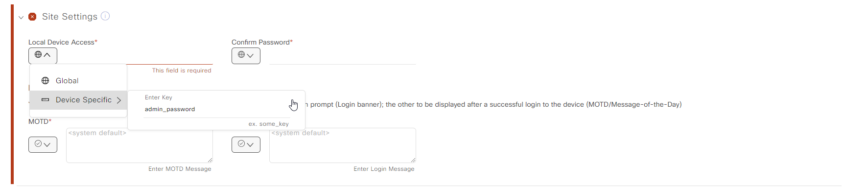Screen dimensions: 868x188
Task: Click the globe icon next to Global
Action: pyautogui.click(x=45, y=81)
